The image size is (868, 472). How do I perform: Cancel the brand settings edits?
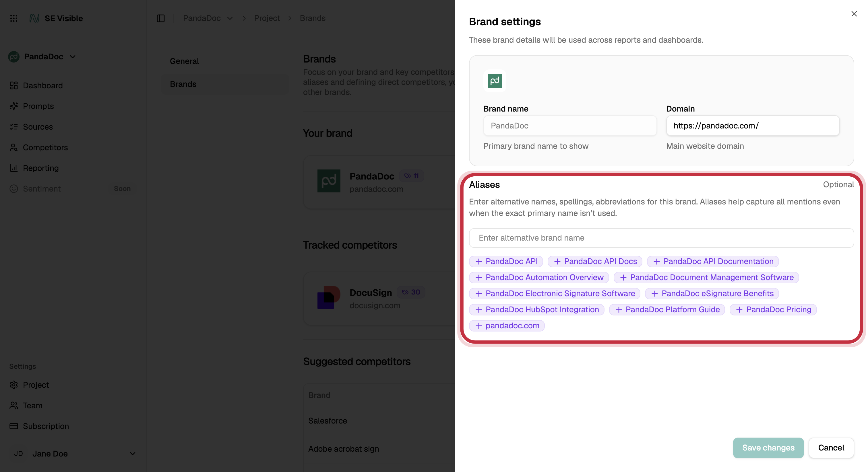point(831,448)
